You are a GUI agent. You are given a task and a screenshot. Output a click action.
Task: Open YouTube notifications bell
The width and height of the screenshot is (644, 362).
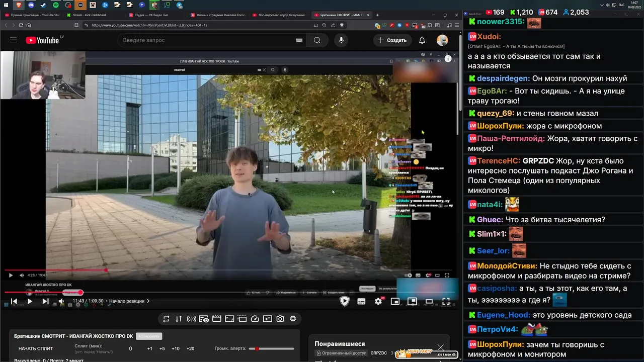point(422,40)
